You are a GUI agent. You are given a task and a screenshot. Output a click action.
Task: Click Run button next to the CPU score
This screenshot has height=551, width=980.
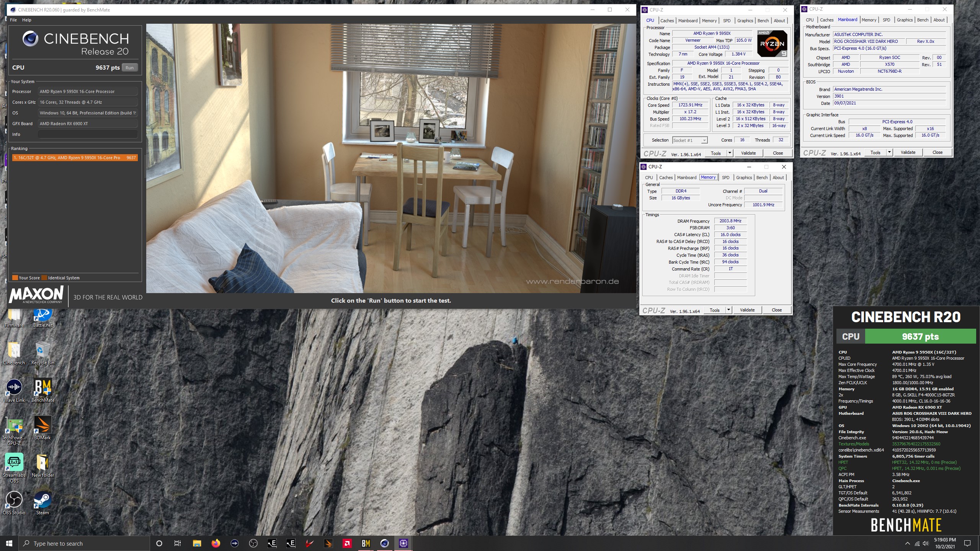click(130, 68)
